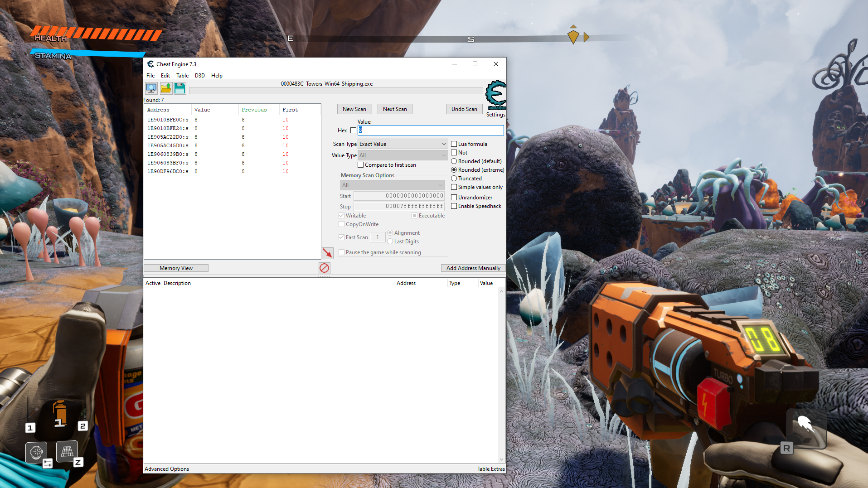Click the swap icon beside the scanner ability
This screenshot has height=488, width=868.
pos(48,463)
